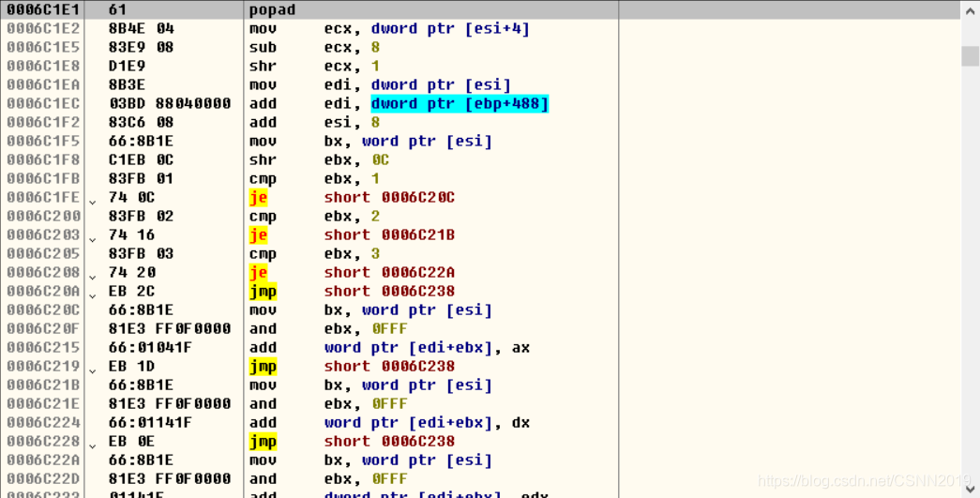Click address 0006C1EC
Image resolution: width=980 pixels, height=498 pixels.
pyautogui.click(x=44, y=104)
